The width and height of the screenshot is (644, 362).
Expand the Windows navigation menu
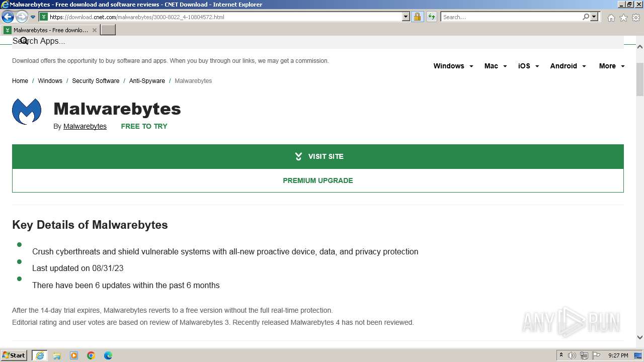coord(453,66)
